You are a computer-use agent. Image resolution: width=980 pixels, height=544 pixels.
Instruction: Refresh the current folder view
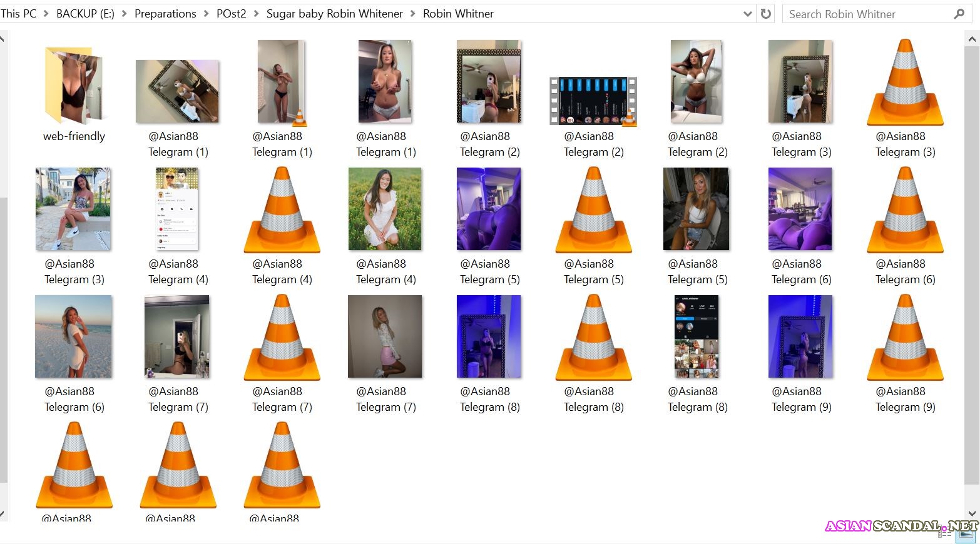pos(766,14)
